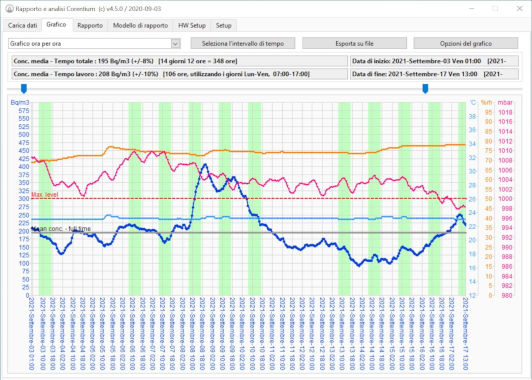The width and height of the screenshot is (532, 380).
Task: Go to the HW Setup tab
Action: (192, 25)
